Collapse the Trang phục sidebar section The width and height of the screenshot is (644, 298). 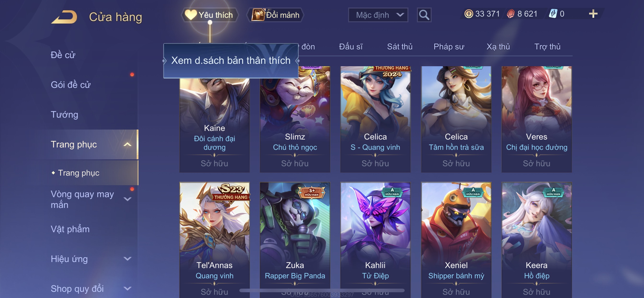click(127, 144)
